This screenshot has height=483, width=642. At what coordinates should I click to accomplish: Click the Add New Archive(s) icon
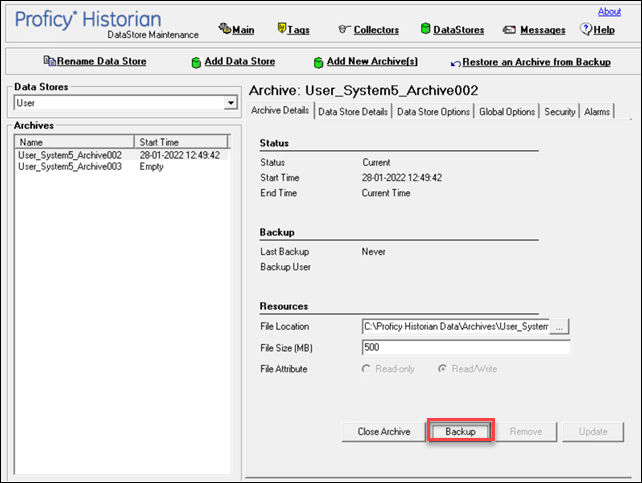click(318, 63)
